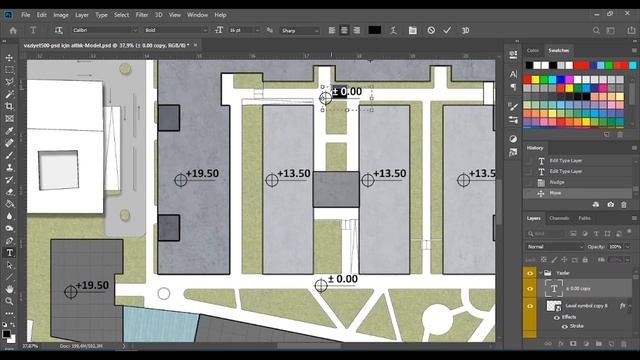Image resolution: width=640 pixels, height=360 pixels.
Task: Hide the Level symbol copy 8 layer
Action: (x=530, y=306)
